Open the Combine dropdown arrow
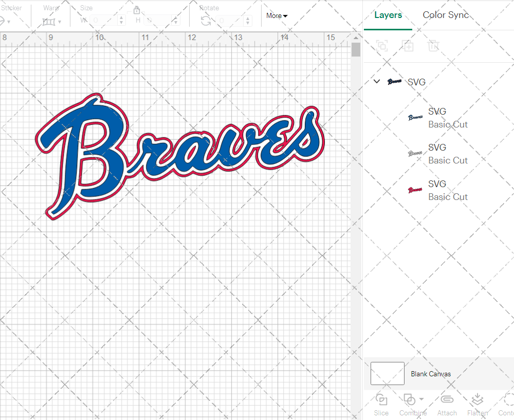514x420 pixels. point(421,399)
